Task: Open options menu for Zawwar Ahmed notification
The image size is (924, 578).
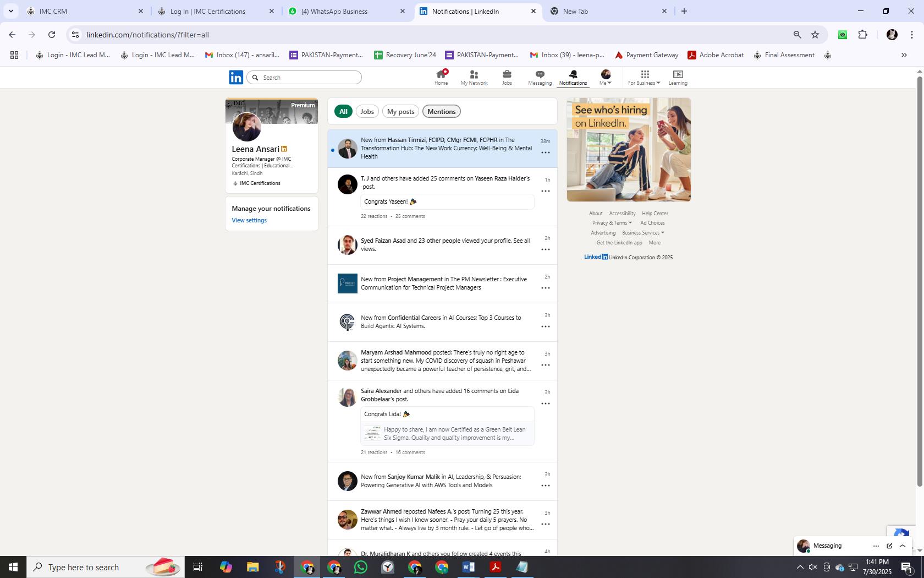Action: (x=546, y=524)
